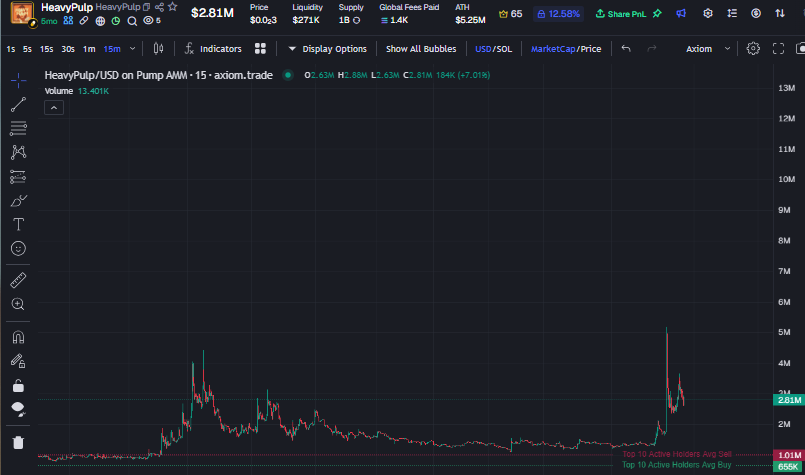Select the 30s timeframe
Screen dimensions: 805x475
tap(68, 49)
